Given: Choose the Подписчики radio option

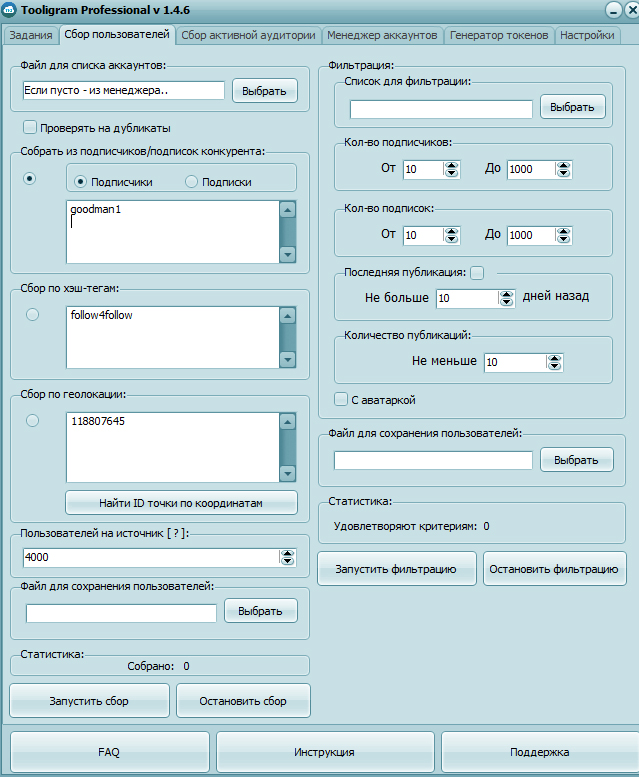Looking at the screenshot, I should 80,182.
